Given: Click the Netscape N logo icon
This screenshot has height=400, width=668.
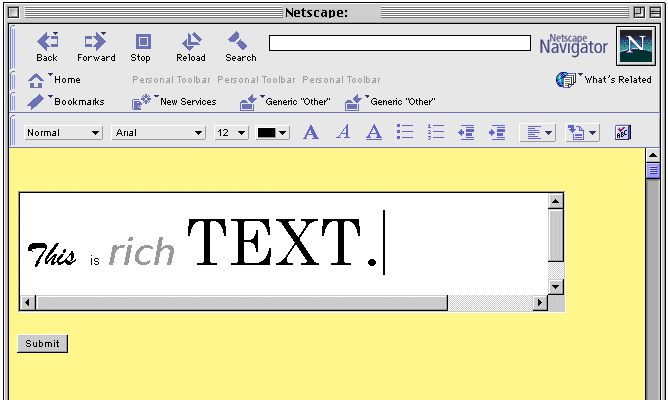Looking at the screenshot, I should pos(632,46).
